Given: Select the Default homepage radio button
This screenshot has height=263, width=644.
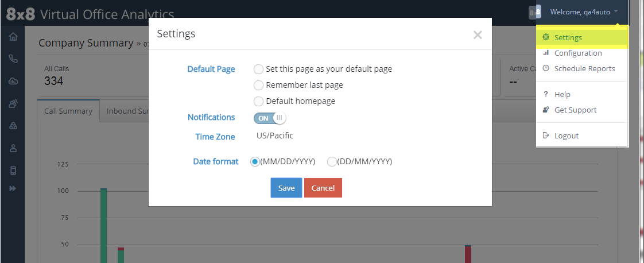Looking at the screenshot, I should [258, 101].
